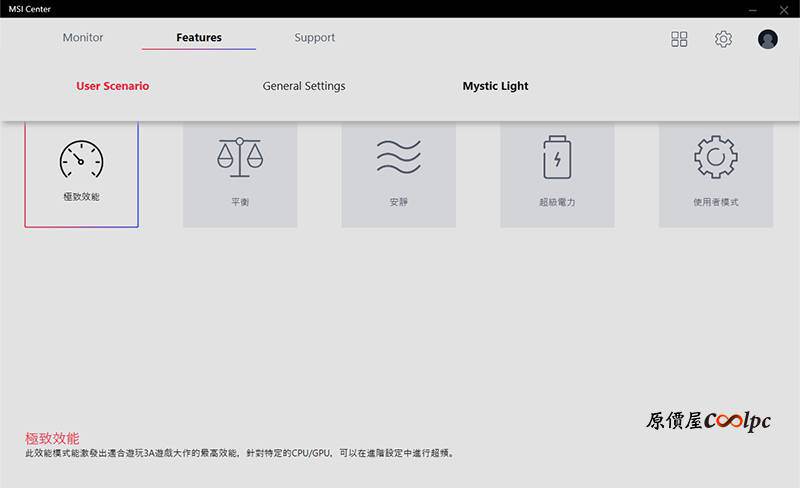
Task: Open settings gear in the top bar
Action: tap(723, 39)
